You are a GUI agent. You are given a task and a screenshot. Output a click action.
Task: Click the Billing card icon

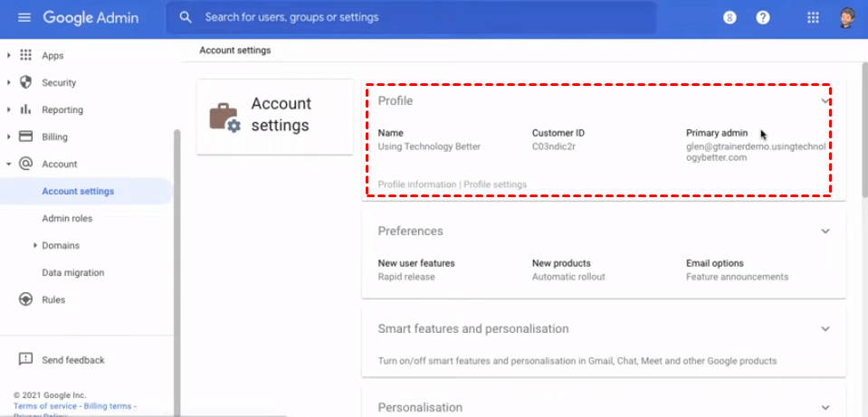(x=25, y=137)
